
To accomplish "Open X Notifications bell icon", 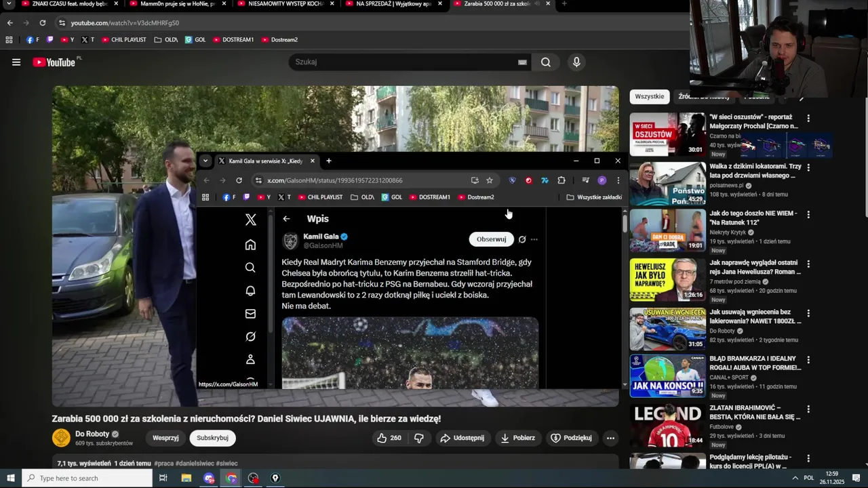I will pyautogui.click(x=250, y=291).
